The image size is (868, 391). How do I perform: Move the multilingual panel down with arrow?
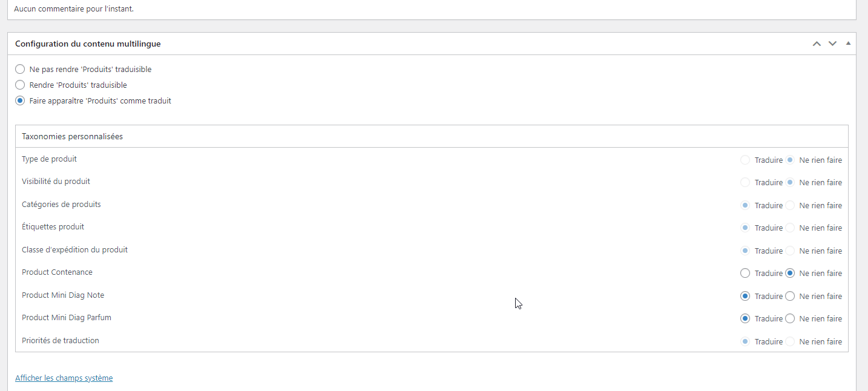coord(832,44)
